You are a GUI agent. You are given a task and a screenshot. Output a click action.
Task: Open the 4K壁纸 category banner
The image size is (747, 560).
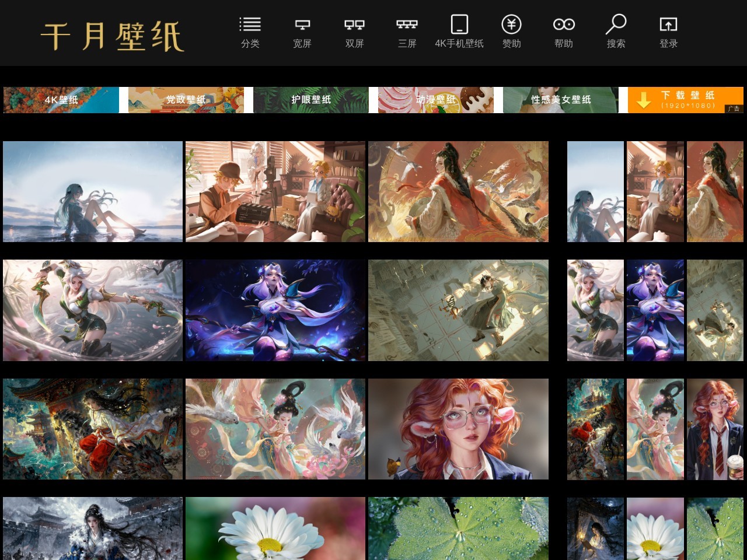pos(61,100)
